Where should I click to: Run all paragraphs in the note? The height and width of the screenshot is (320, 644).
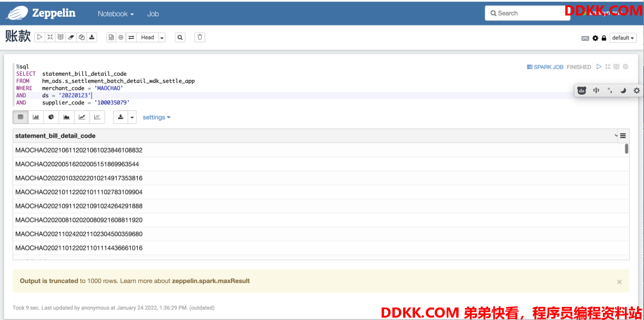tap(39, 38)
